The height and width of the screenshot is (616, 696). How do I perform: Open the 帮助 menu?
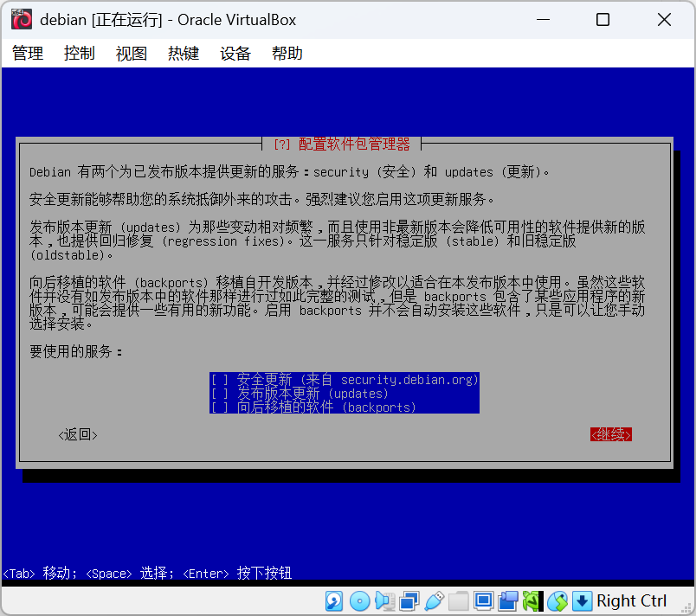click(x=287, y=54)
